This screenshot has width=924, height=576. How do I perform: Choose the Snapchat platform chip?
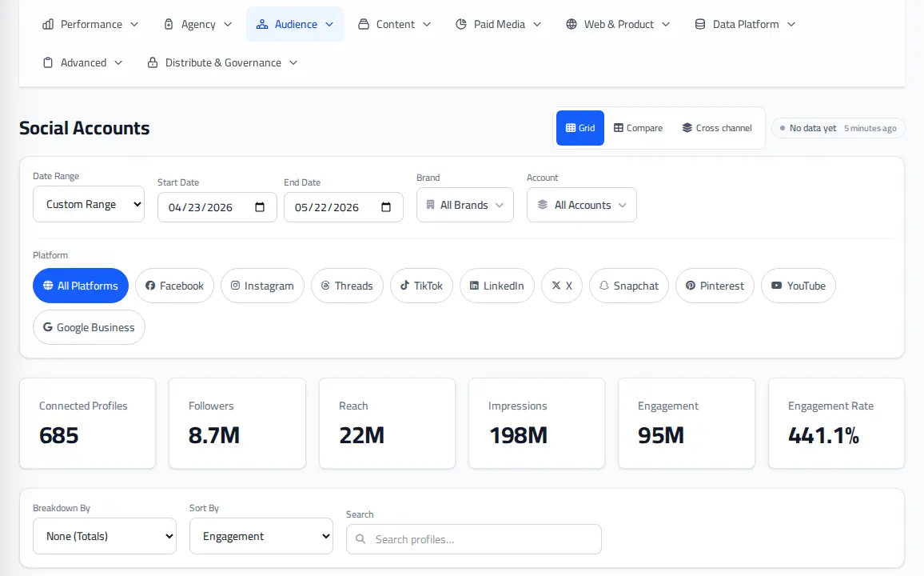pos(629,286)
